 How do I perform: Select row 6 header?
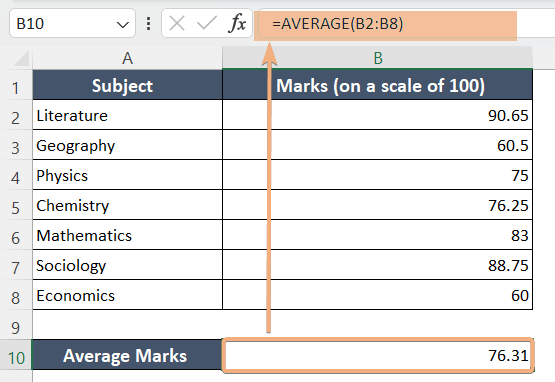16,235
